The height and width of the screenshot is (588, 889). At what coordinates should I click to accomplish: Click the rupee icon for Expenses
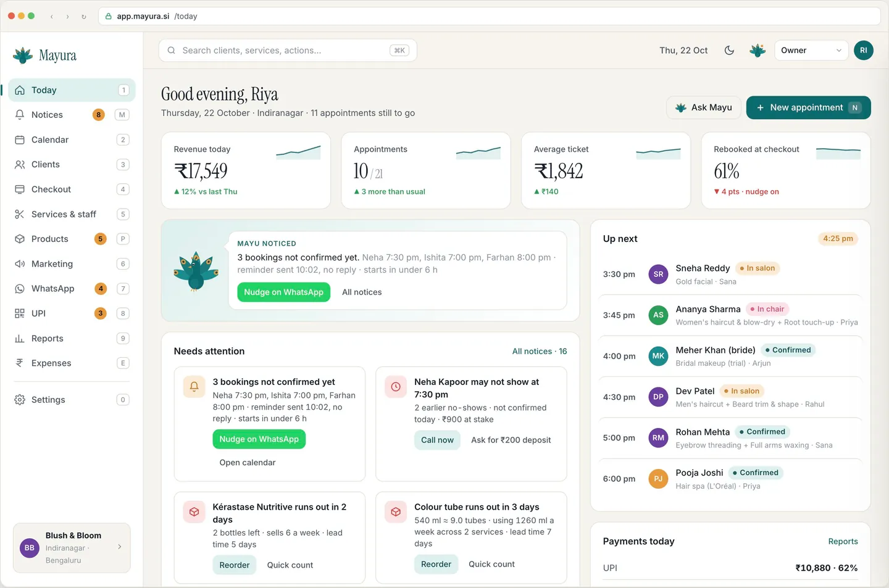tap(20, 363)
